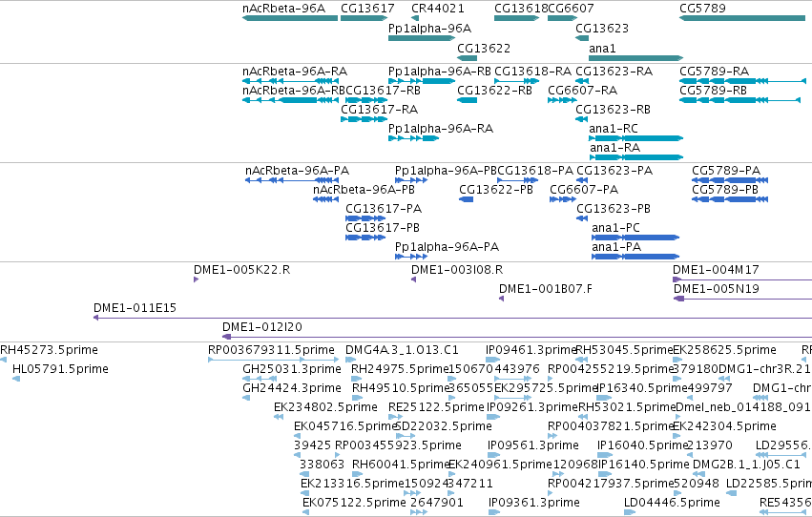812x517 pixels.
Task: Click protein CG5789-PB label
Action: click(x=725, y=190)
